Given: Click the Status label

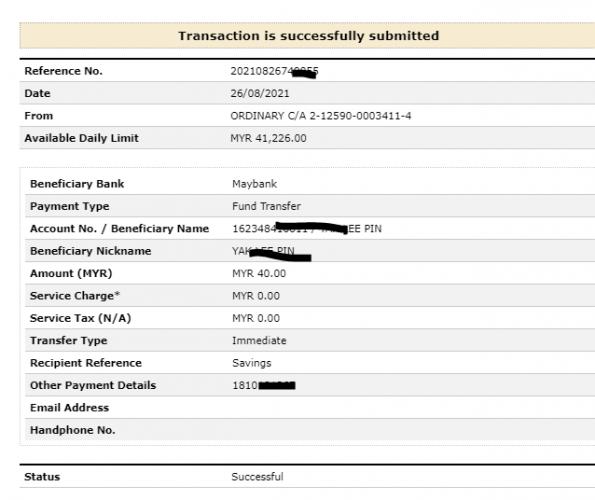Looking at the screenshot, I should tap(42, 477).
